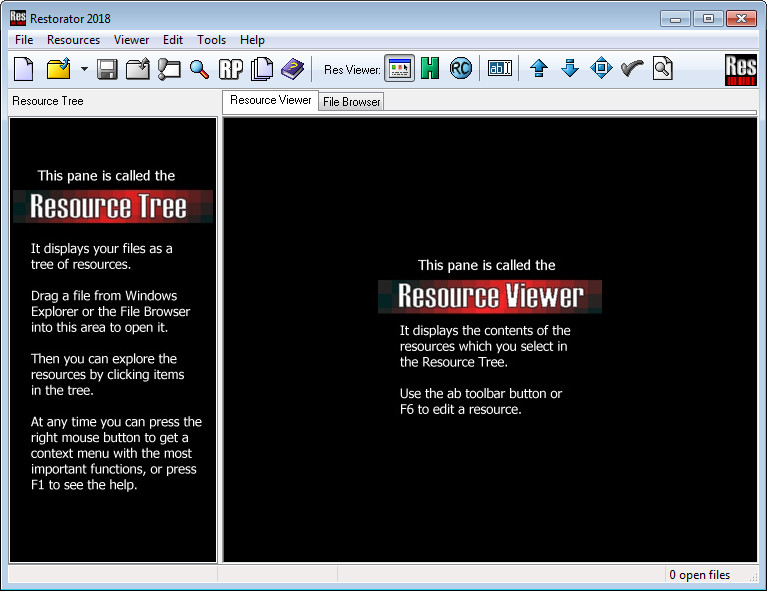This screenshot has width=767, height=591.
Task: Click the RP ResPatcher icon
Action: (x=230, y=69)
